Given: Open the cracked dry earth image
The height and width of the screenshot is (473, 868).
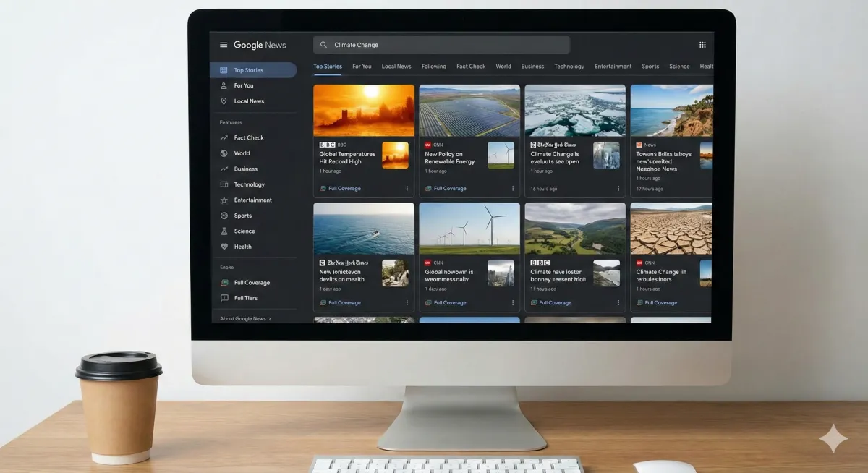Looking at the screenshot, I should click(671, 229).
